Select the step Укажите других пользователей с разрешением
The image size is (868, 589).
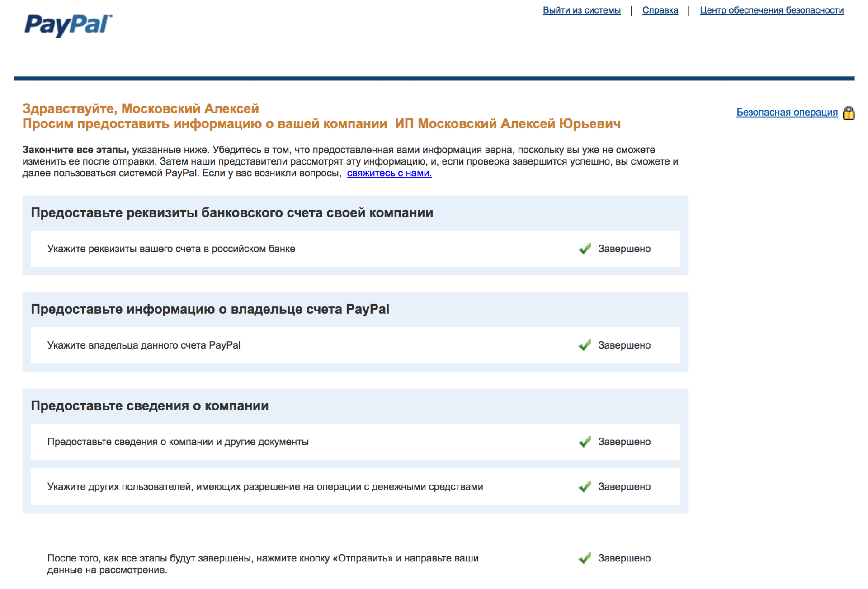265,486
